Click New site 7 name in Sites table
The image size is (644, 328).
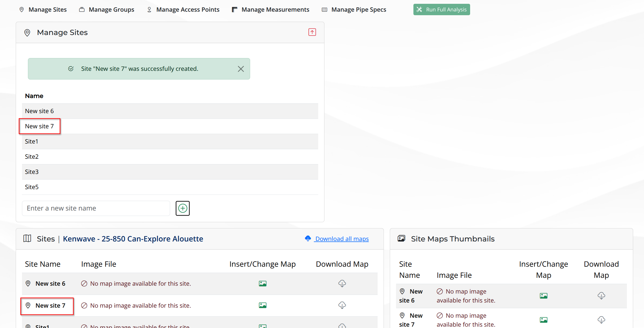coord(50,305)
